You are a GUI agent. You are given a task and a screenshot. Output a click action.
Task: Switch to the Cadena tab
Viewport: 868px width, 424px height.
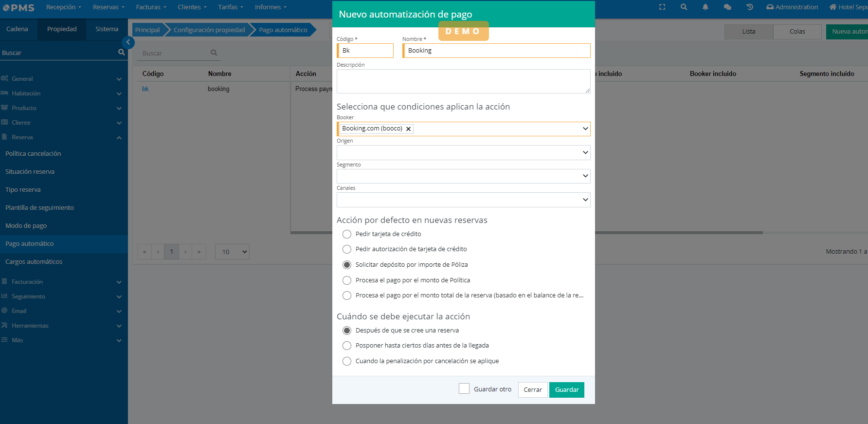(x=17, y=29)
